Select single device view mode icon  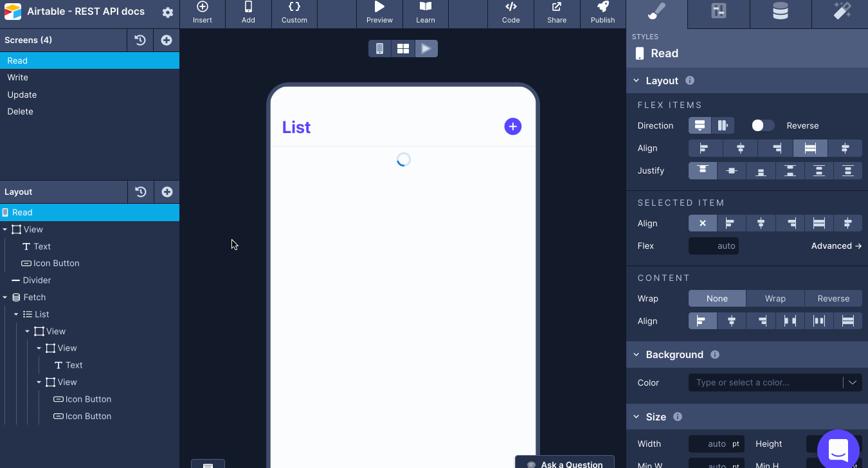(x=380, y=48)
